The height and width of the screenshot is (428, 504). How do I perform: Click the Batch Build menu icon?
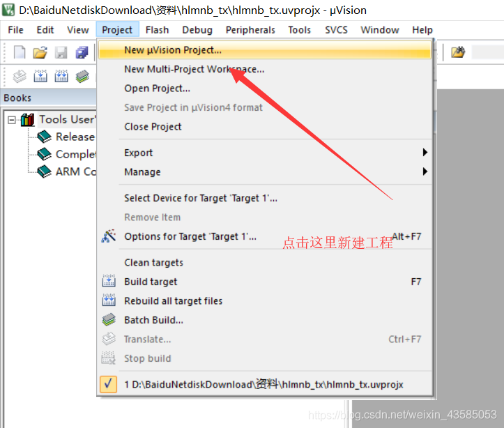point(109,320)
